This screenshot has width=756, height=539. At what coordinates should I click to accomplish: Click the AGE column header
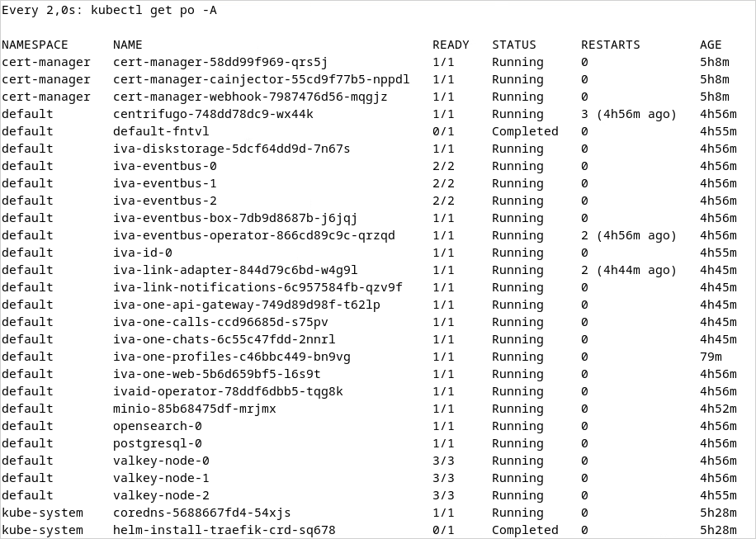(711, 45)
